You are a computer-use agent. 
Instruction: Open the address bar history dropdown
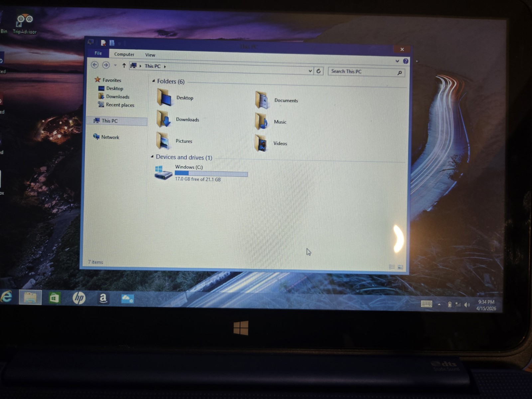(x=310, y=71)
